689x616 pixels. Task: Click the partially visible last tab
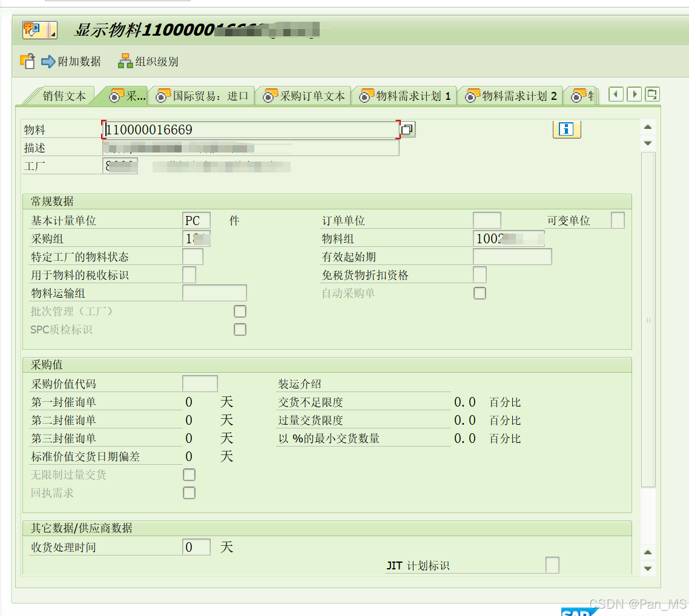[x=582, y=96]
